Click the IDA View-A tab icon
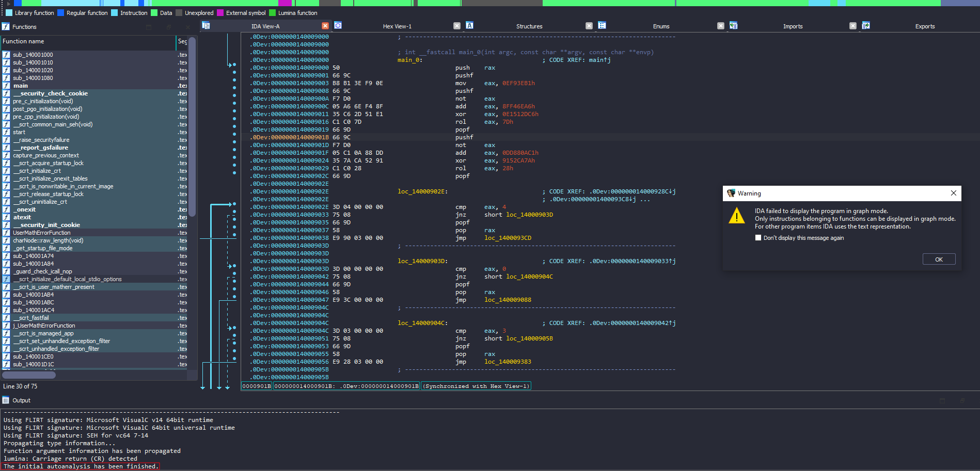Screen dimensions: 980x471 click(x=206, y=26)
